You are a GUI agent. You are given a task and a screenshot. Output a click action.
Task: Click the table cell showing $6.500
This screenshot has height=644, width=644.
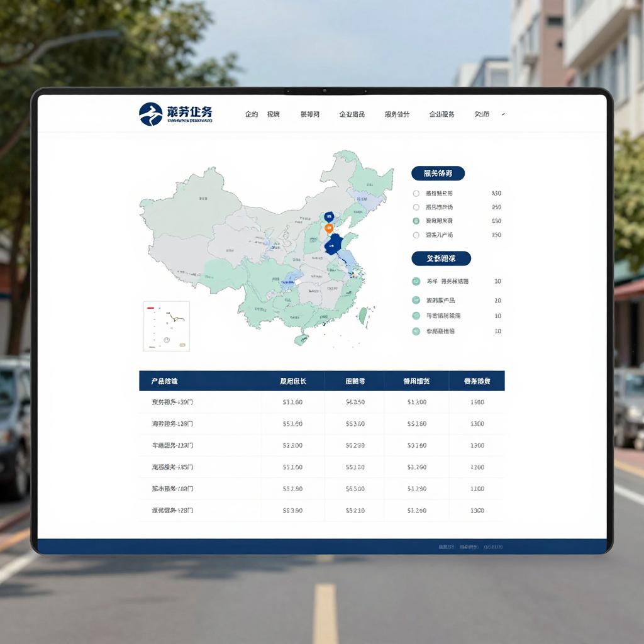(355, 489)
